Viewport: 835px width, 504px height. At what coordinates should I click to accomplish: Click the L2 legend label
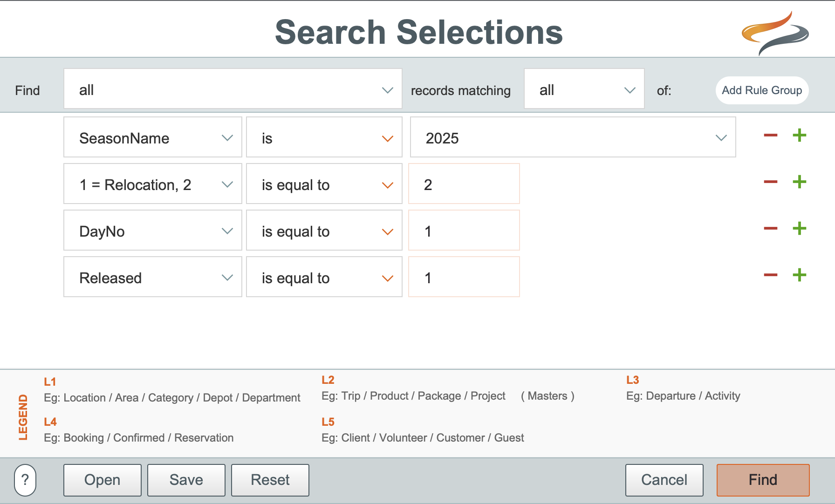(328, 380)
